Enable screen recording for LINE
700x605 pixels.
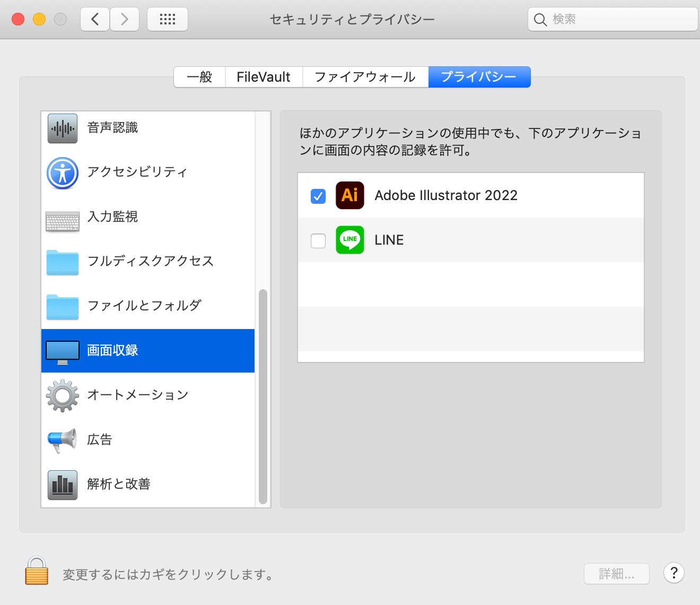318,241
